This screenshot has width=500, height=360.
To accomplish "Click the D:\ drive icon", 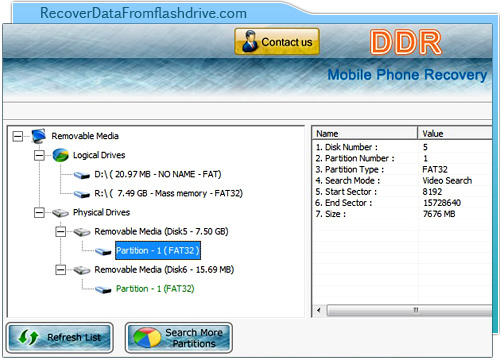I will pos(82,175).
